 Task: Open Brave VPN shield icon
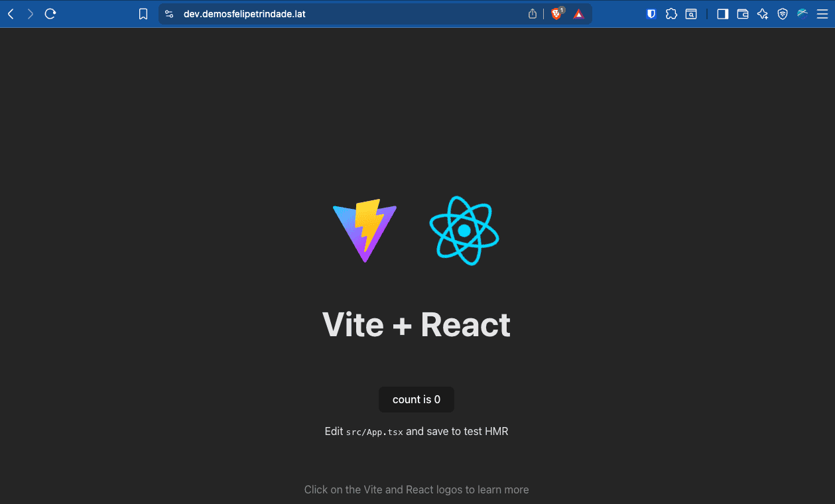[783, 14]
